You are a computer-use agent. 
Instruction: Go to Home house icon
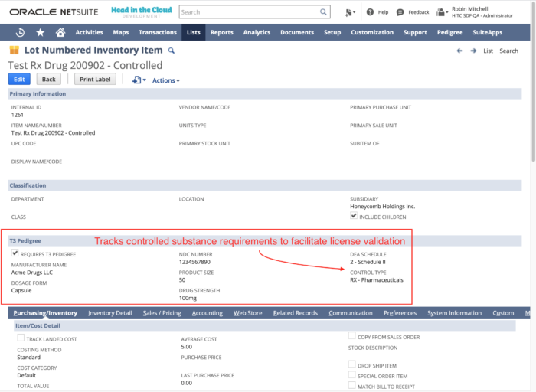(60, 32)
